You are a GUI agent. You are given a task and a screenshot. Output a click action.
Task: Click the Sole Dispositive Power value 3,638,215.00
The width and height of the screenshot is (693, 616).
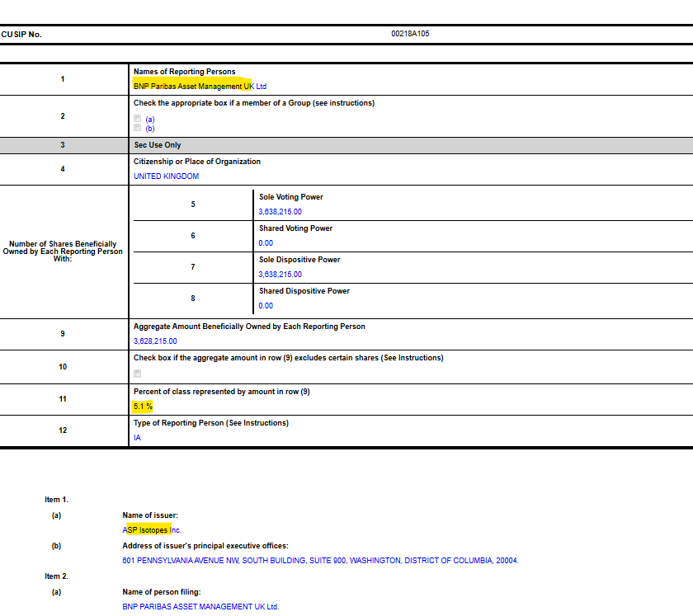click(x=280, y=275)
